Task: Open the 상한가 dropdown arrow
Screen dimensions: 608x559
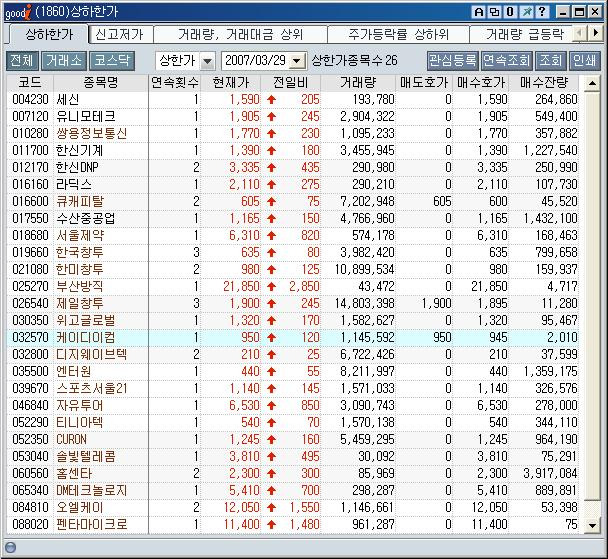Action: (207, 61)
